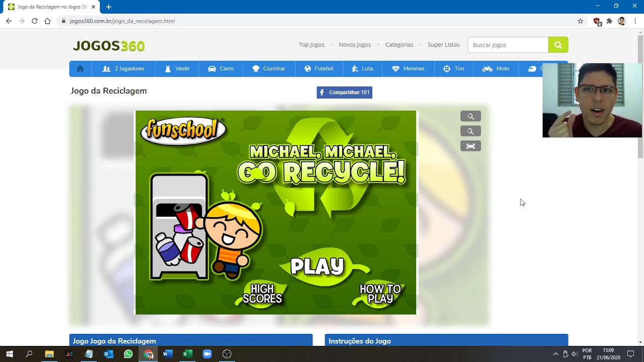644x362 pixels.
Task: Close the Jogo da Reciclagem tab
Action: coord(93,7)
